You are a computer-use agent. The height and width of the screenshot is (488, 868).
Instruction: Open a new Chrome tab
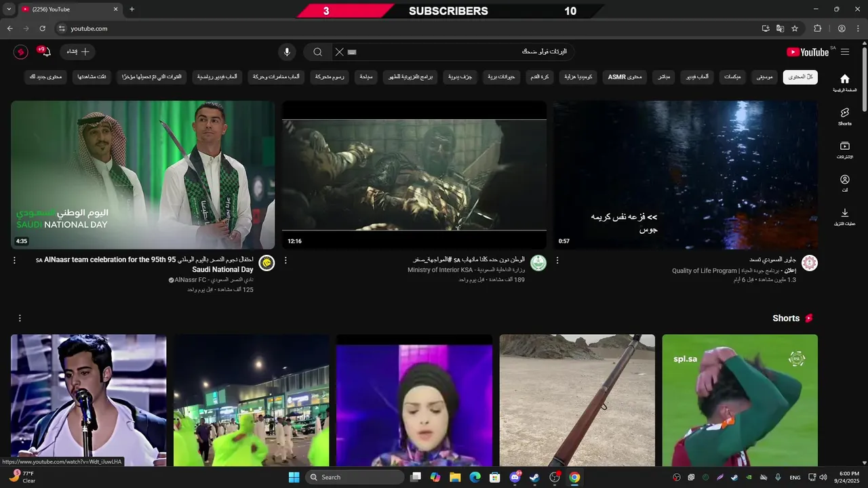click(x=132, y=9)
